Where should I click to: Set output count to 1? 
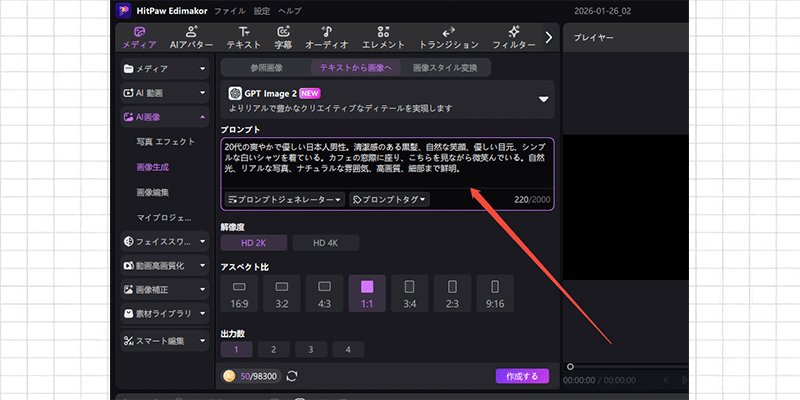pos(236,349)
